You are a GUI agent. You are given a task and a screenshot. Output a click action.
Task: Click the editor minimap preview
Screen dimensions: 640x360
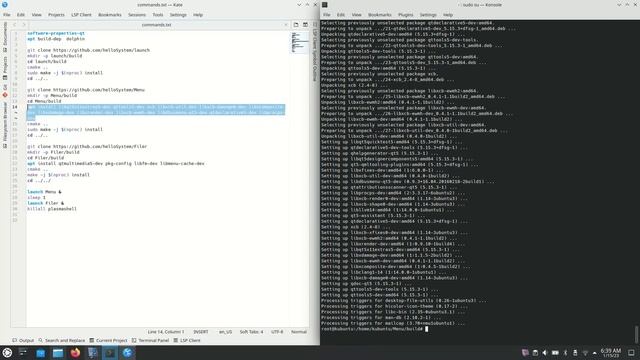(300, 42)
